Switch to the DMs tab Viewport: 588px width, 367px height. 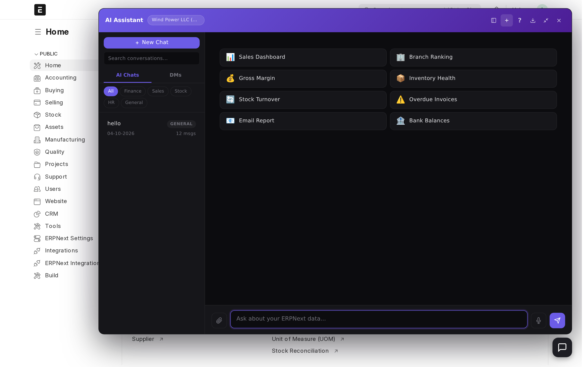[175, 75]
